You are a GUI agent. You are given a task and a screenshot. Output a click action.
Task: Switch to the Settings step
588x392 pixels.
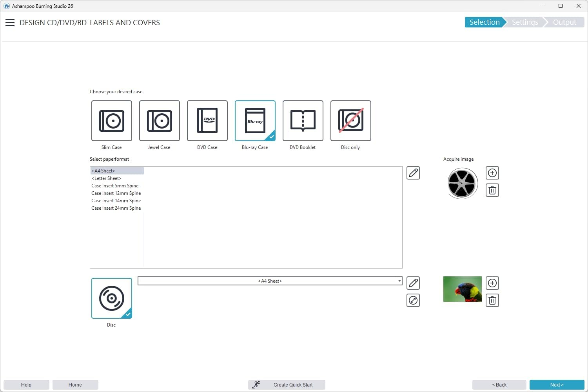pos(524,22)
